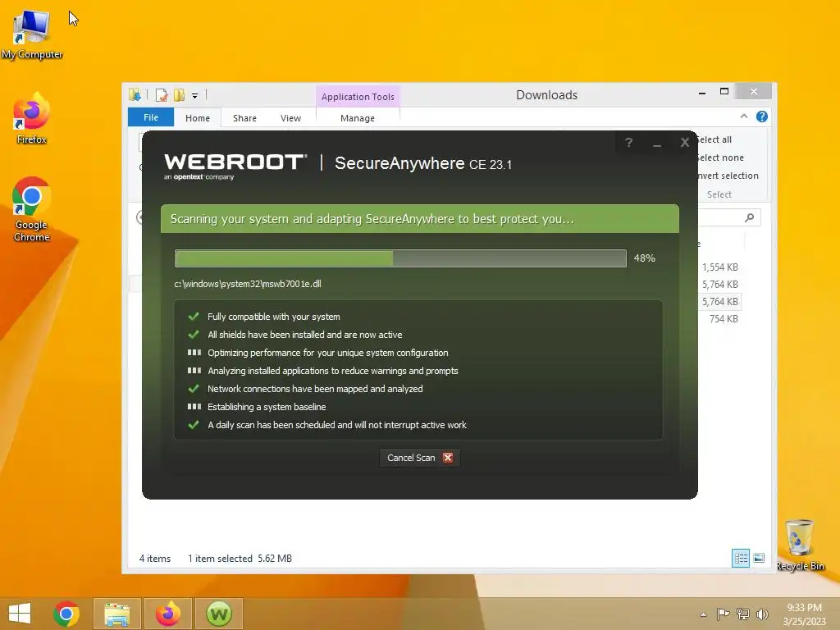This screenshot has height=630, width=840.
Task: Click the New Folder icon in quick access toolbar
Action: pos(179,95)
